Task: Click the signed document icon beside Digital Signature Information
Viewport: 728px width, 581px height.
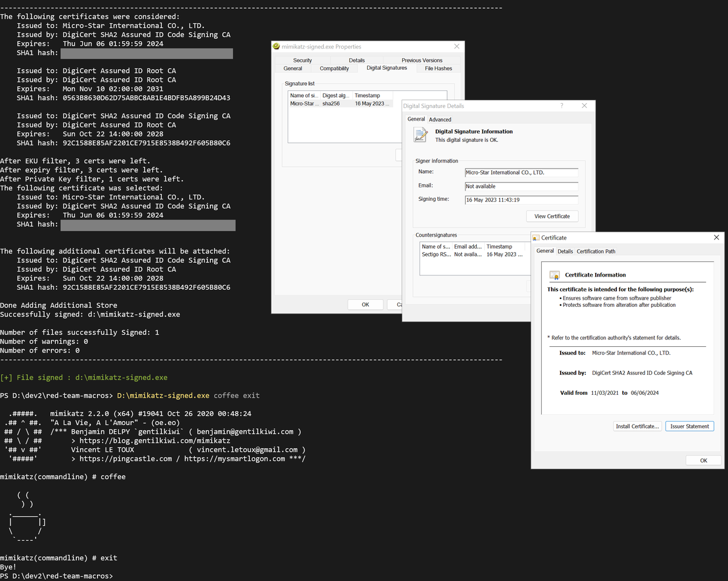Action: click(420, 136)
